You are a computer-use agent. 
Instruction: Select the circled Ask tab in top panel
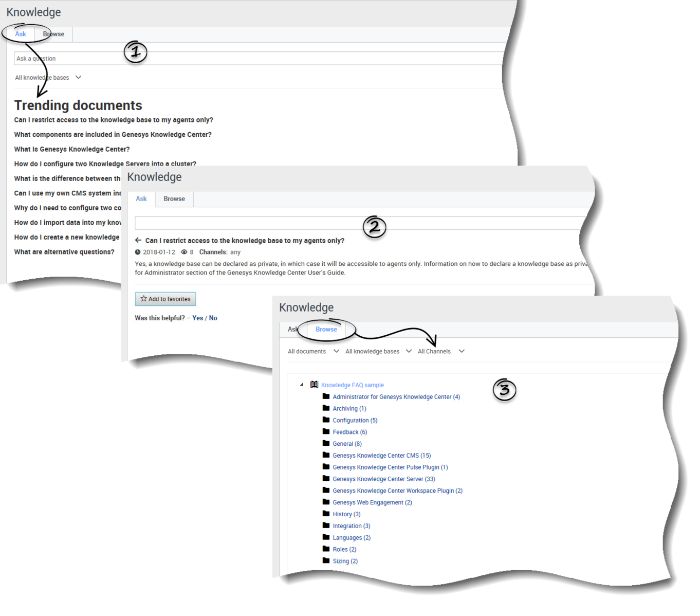pos(21,34)
